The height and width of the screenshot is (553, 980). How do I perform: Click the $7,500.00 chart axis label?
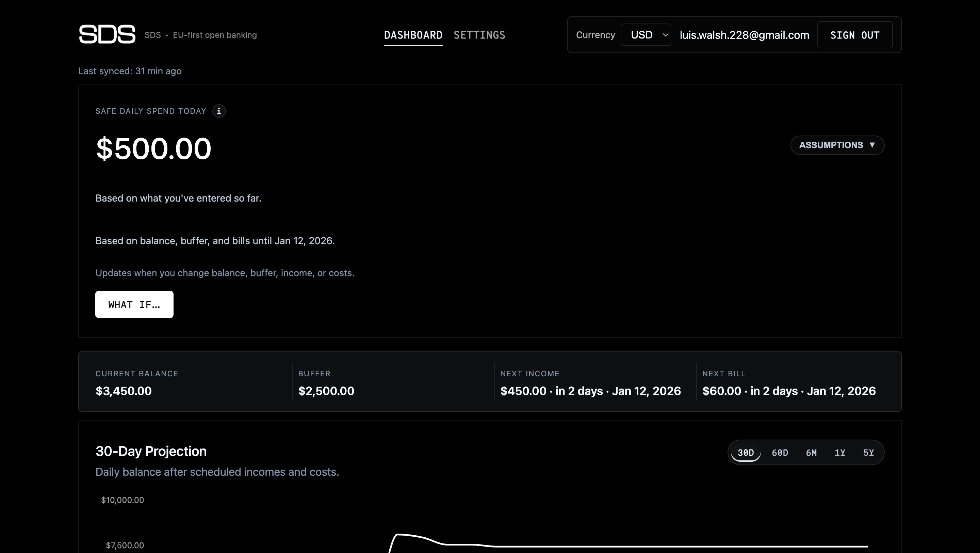click(125, 546)
